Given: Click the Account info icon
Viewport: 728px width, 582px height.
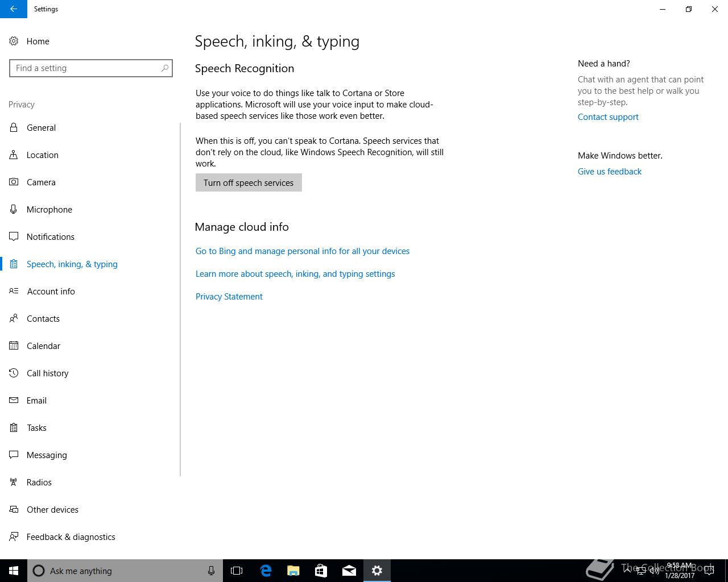Looking at the screenshot, I should 14,291.
